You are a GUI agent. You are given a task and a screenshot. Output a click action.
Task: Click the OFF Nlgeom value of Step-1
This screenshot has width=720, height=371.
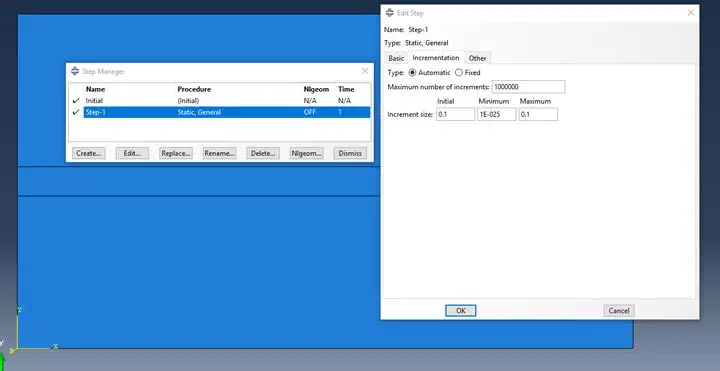tap(310, 112)
